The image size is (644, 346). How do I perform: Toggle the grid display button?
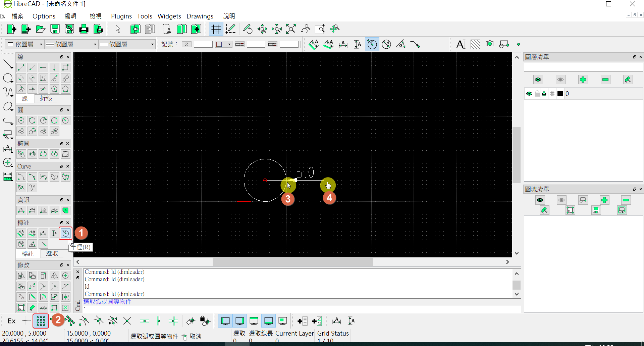click(216, 29)
